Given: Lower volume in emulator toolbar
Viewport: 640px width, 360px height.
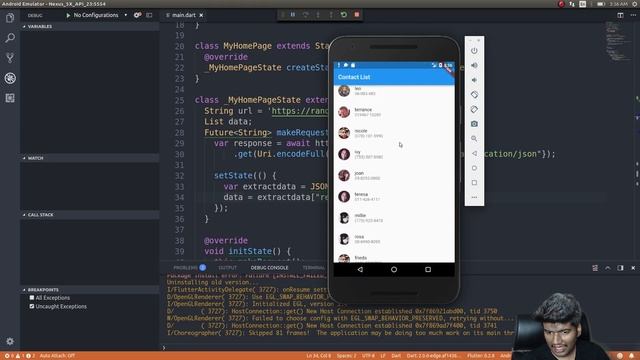Looking at the screenshot, I should 474,80.
